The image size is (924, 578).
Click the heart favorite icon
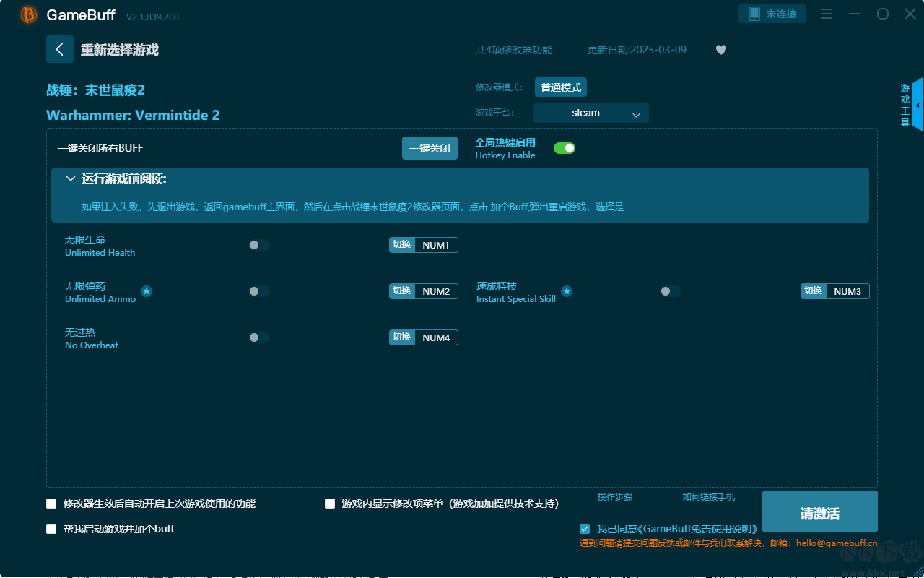tap(721, 50)
